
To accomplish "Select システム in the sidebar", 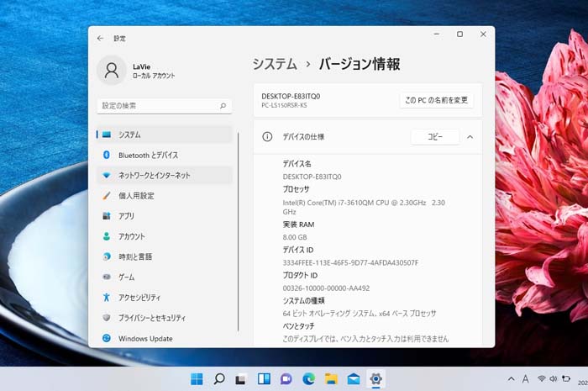I will pos(165,135).
